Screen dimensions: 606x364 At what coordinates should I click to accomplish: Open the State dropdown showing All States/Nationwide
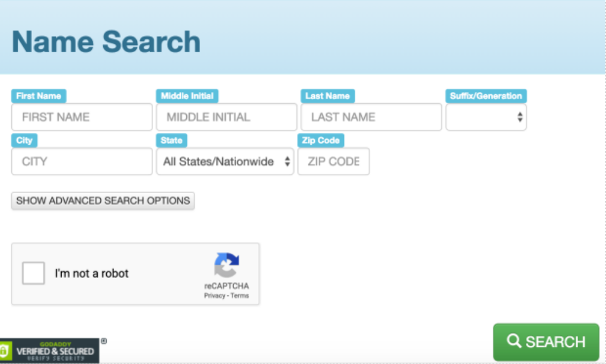pos(224,161)
